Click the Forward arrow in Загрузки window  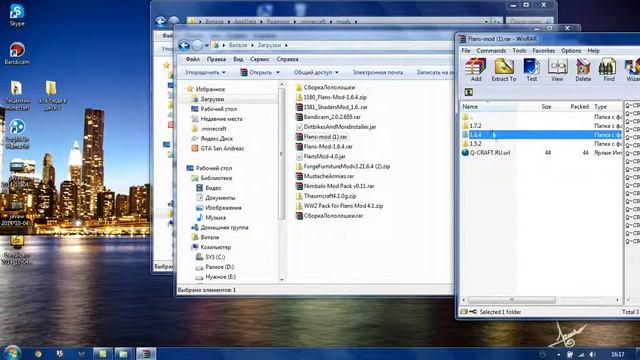(x=197, y=45)
